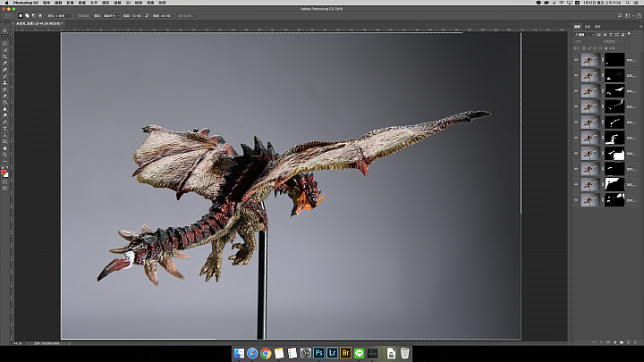Click the Add to selection option icon
Screen dimensions: 644x362
27,15
